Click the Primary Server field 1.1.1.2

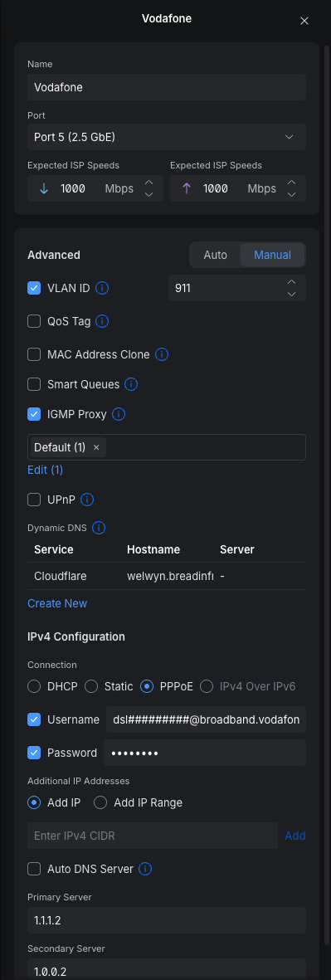pyautogui.click(x=167, y=920)
